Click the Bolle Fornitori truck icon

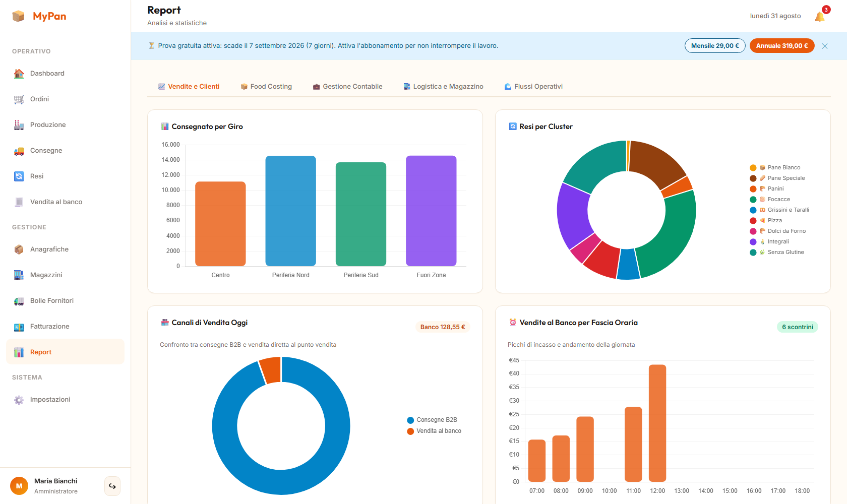19,301
